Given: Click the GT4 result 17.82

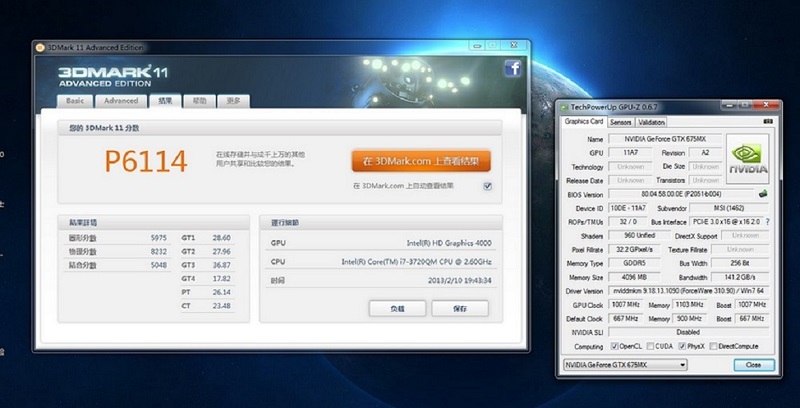Looking at the screenshot, I should 221,279.
